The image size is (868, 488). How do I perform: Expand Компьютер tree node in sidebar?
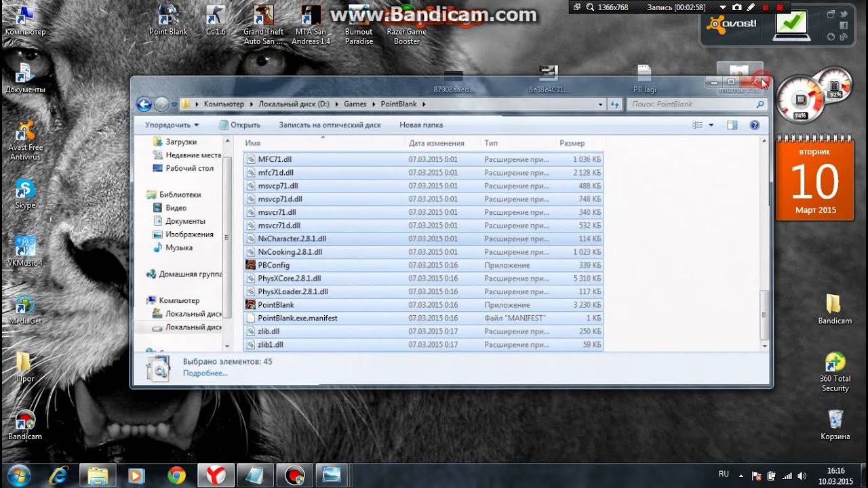coord(142,300)
